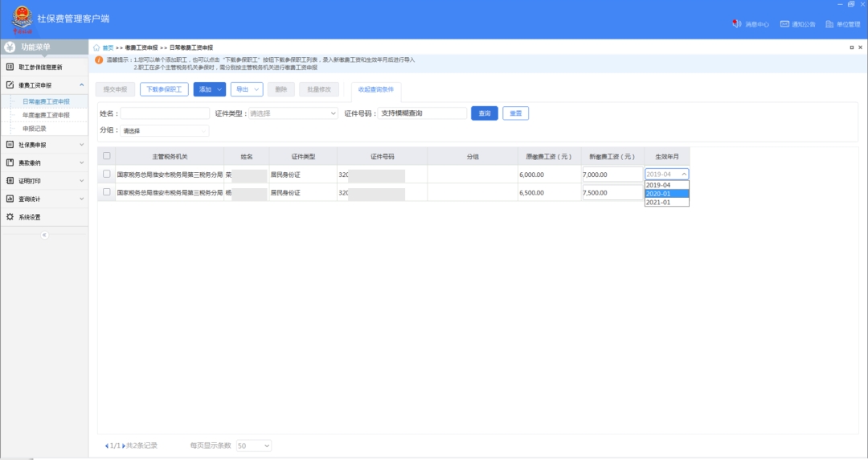This screenshot has width=868, height=460.
Task: Select 申报记录 in the sidebar
Action: point(35,129)
